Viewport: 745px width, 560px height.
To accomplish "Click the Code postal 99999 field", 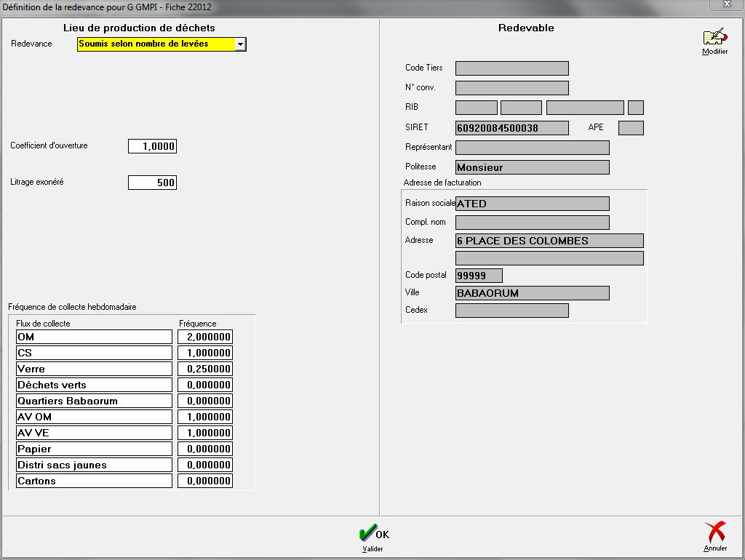I will click(479, 276).
